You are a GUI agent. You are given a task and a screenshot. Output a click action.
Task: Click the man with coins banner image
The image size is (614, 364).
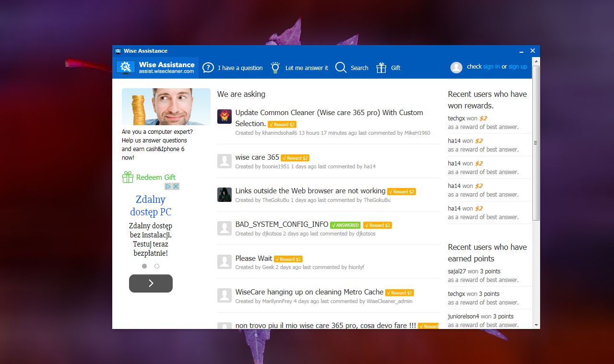166,106
